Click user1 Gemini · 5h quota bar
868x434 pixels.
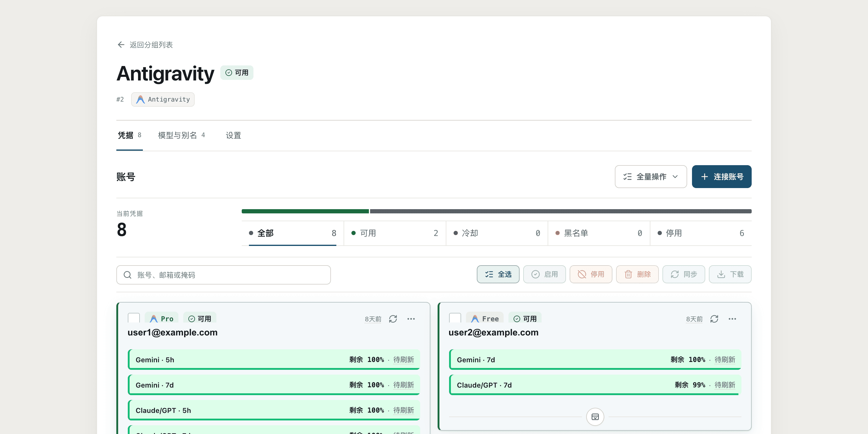point(274,360)
